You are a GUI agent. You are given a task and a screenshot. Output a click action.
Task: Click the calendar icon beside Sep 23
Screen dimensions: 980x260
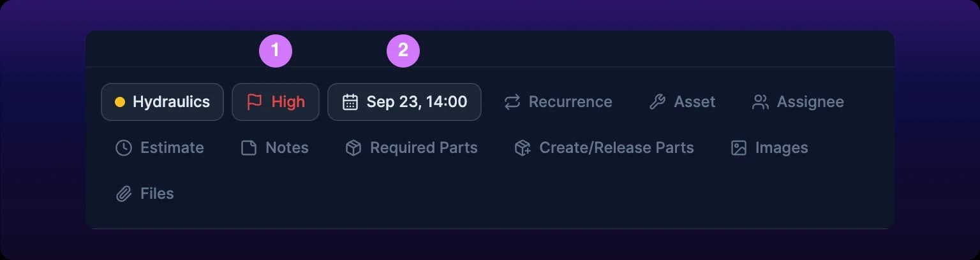click(x=350, y=102)
